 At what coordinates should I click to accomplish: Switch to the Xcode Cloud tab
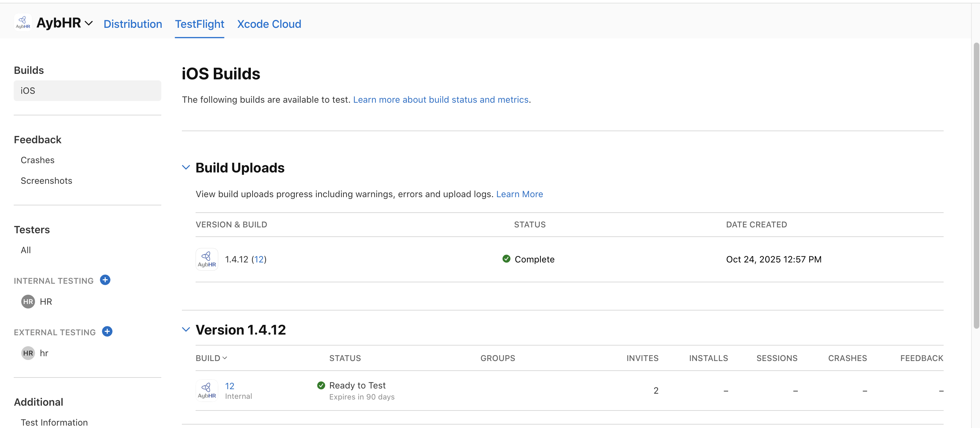tap(269, 24)
